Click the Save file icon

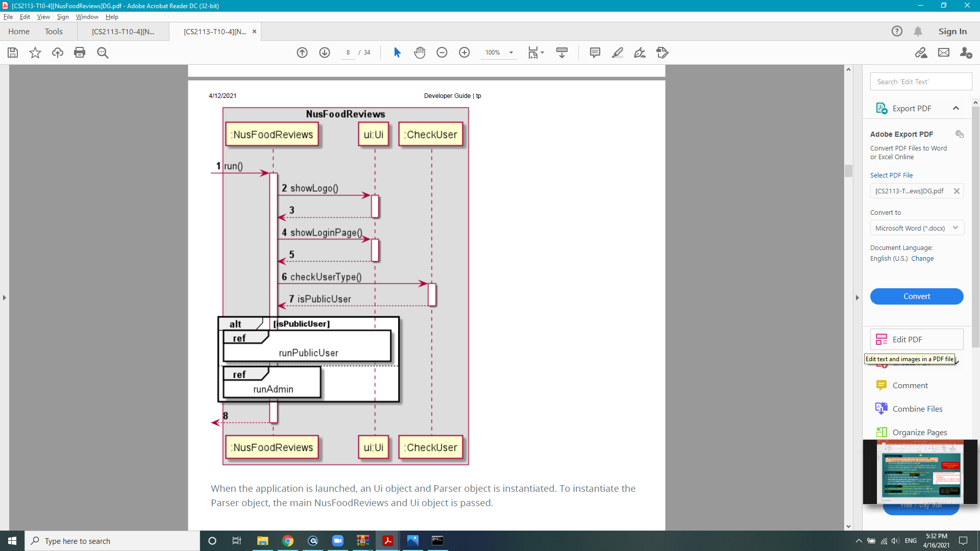coord(13,53)
